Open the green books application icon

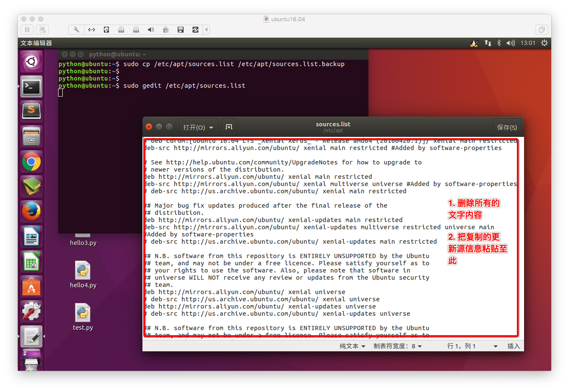[x=31, y=186]
